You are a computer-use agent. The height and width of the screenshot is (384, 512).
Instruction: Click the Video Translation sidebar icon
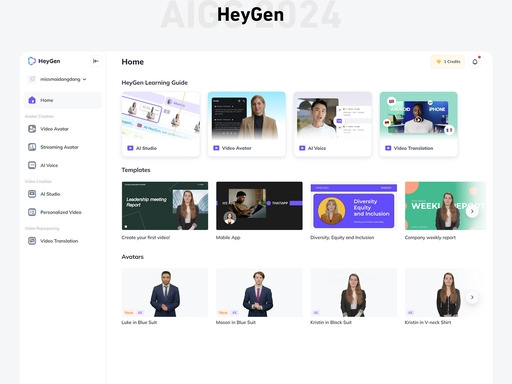click(32, 241)
